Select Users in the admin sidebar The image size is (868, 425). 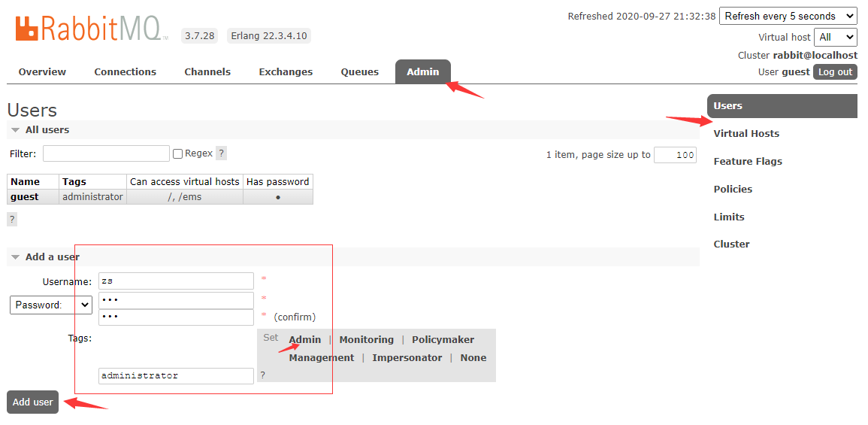782,106
